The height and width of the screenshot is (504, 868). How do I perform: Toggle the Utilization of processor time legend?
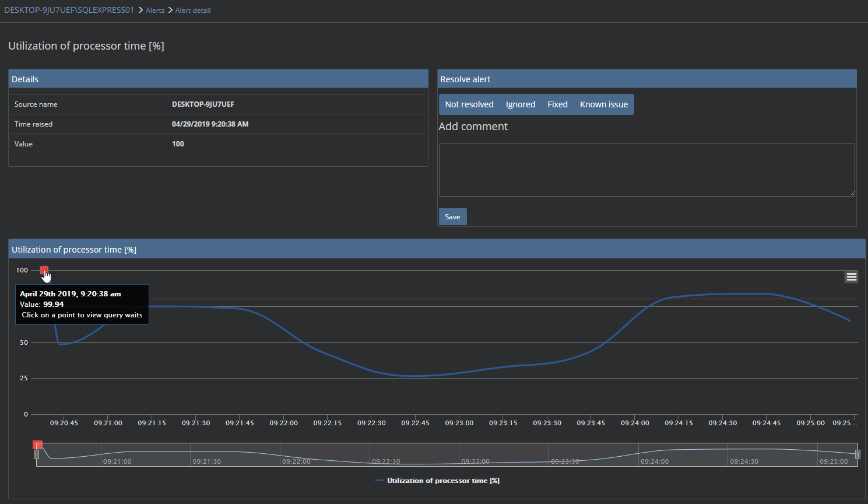click(x=438, y=480)
